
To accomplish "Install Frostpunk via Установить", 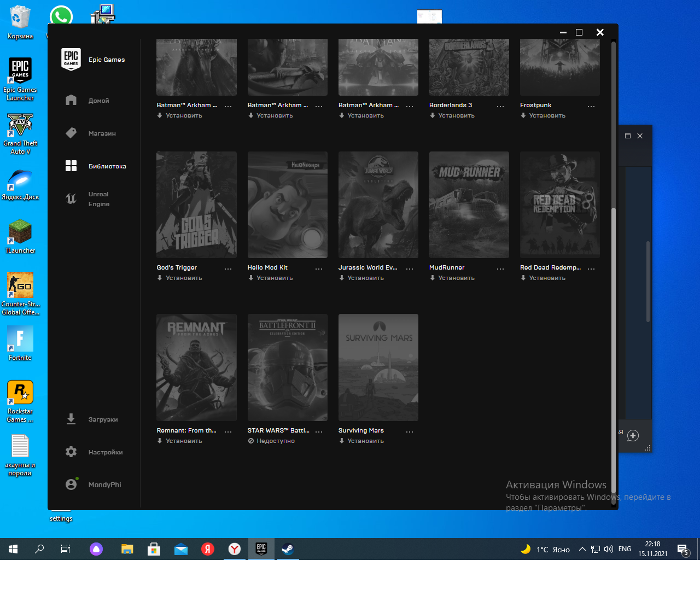I will click(x=542, y=115).
